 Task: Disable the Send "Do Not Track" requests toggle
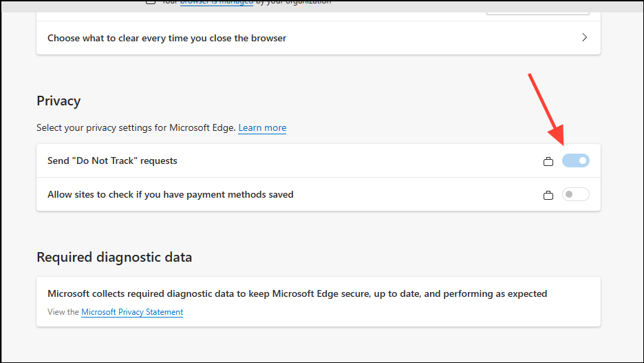click(x=576, y=160)
